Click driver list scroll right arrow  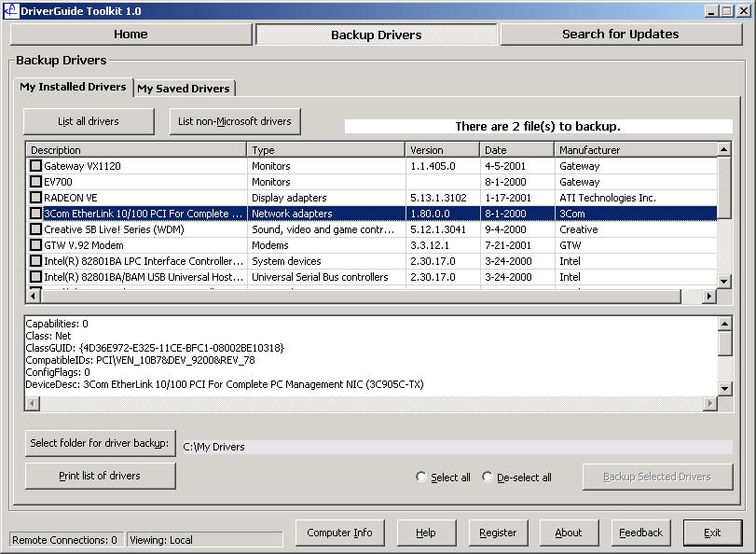709,296
